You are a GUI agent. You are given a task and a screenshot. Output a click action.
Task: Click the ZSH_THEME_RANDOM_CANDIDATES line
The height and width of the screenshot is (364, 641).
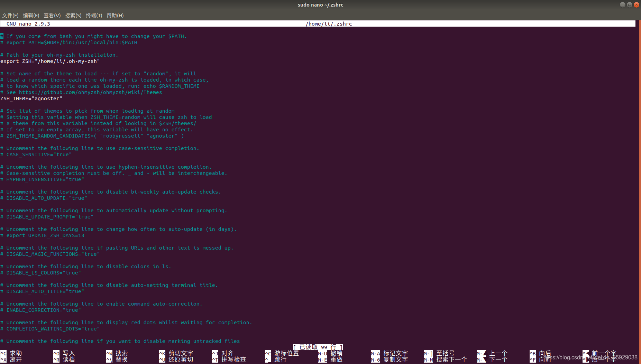pyautogui.click(x=92, y=136)
